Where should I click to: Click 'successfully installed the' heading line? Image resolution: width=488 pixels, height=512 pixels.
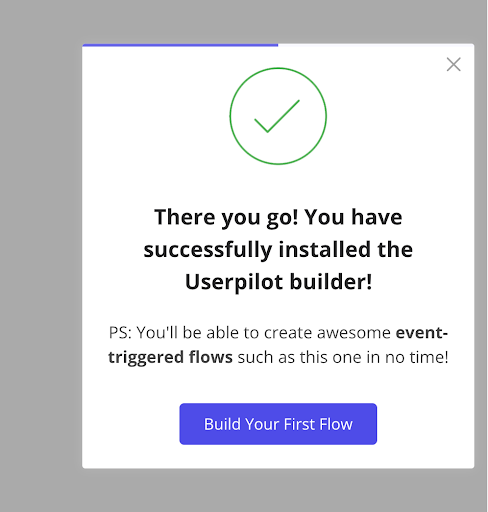[x=278, y=250]
